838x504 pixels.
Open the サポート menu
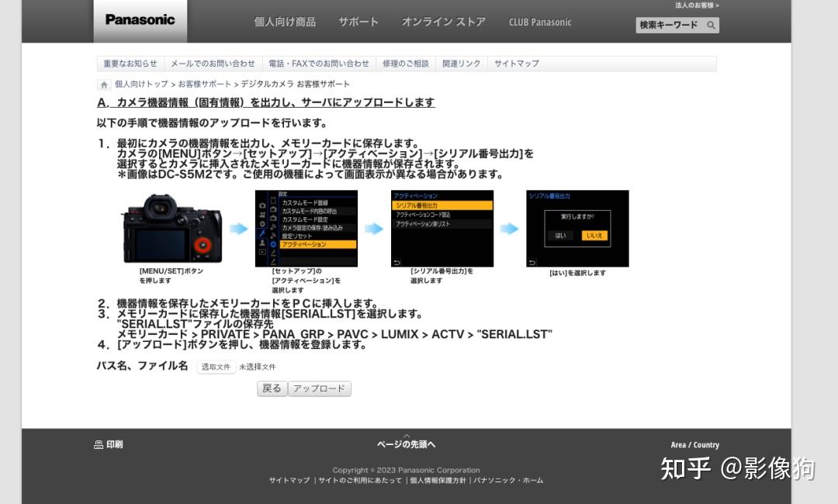pos(358,22)
